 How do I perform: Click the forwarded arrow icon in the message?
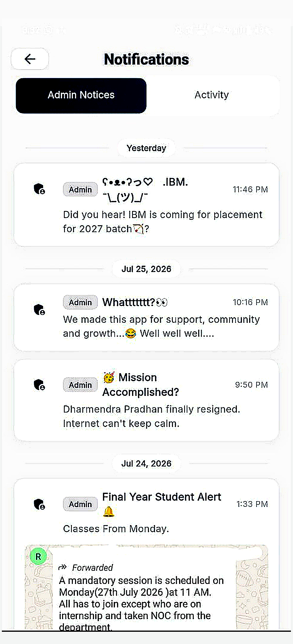click(62, 567)
